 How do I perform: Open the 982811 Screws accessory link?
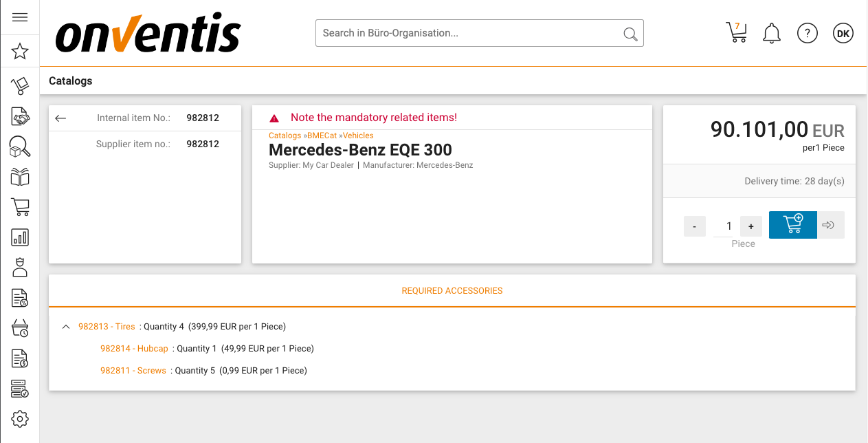click(x=133, y=371)
